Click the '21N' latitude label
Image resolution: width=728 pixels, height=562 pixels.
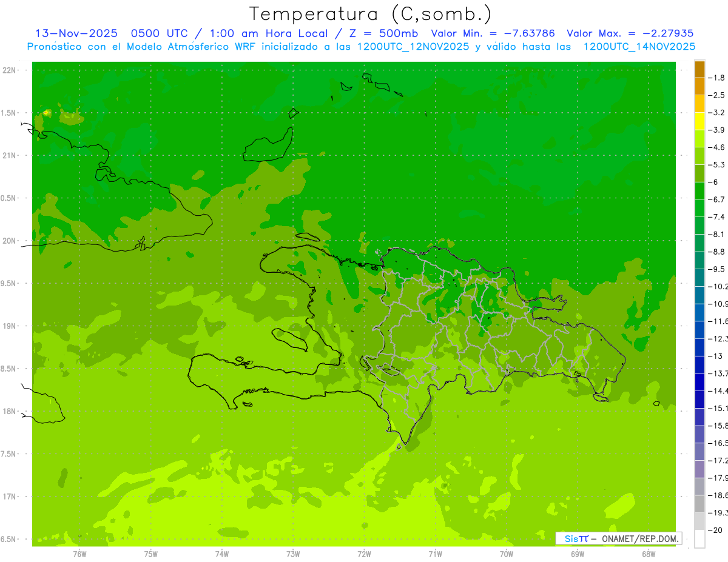[x=10, y=155]
